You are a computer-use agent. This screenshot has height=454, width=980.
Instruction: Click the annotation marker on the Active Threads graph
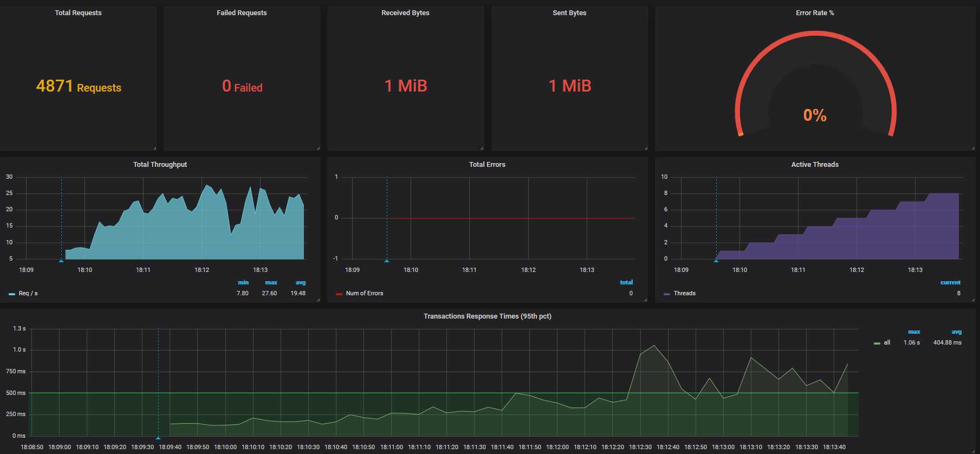click(x=716, y=261)
